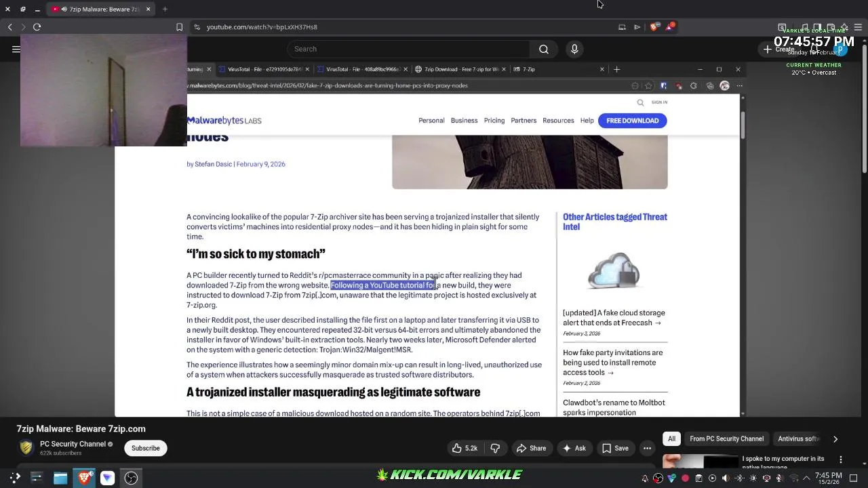Click the favorites star in the inner browser

[649, 86]
